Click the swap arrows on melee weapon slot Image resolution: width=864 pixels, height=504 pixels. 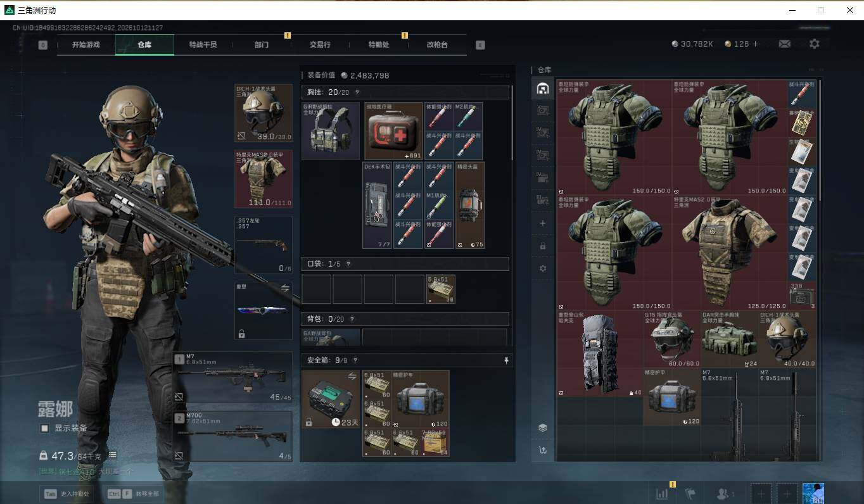285,288
